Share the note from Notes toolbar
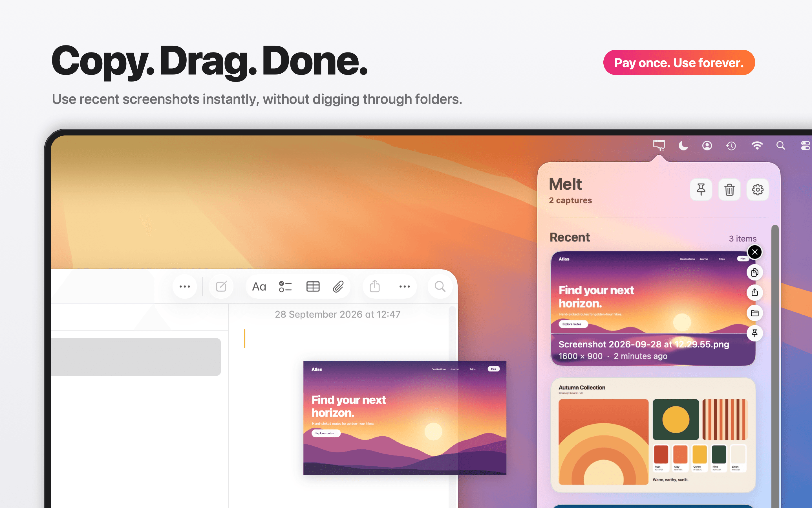Viewport: 812px width, 508px height. coord(374,286)
